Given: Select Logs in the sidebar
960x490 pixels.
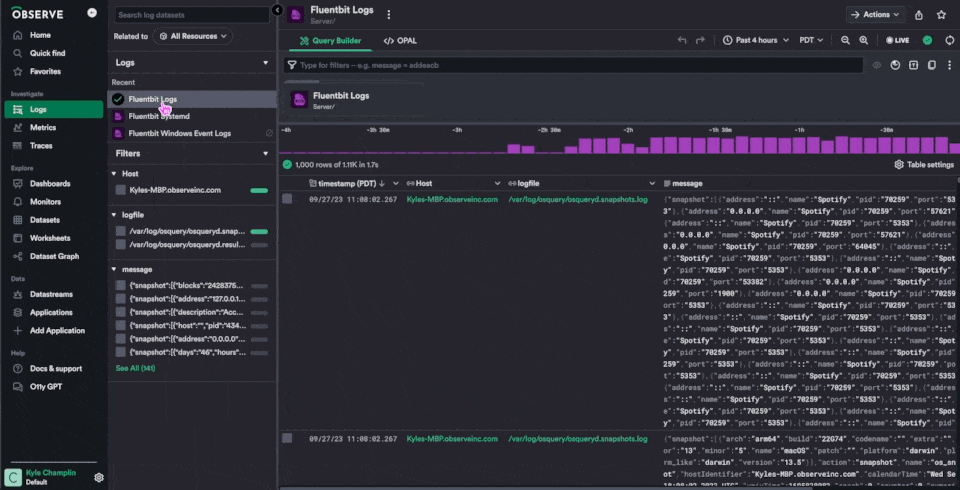Looking at the screenshot, I should tap(54, 110).
